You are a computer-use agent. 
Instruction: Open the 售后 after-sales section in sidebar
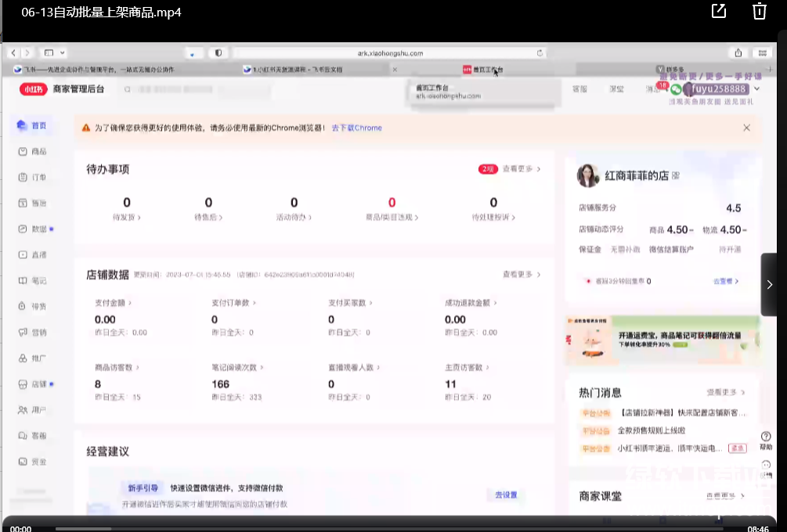[31, 203]
